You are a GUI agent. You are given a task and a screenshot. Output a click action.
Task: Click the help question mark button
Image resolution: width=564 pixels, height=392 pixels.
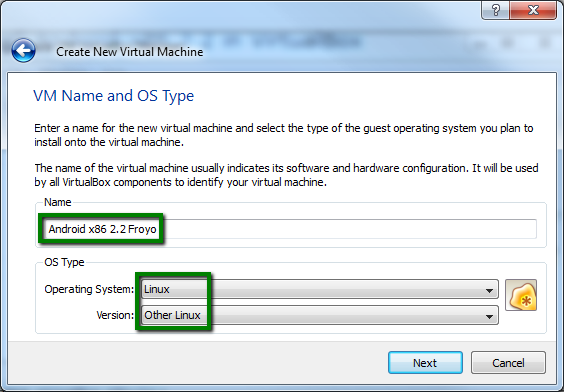pyautogui.click(x=495, y=10)
